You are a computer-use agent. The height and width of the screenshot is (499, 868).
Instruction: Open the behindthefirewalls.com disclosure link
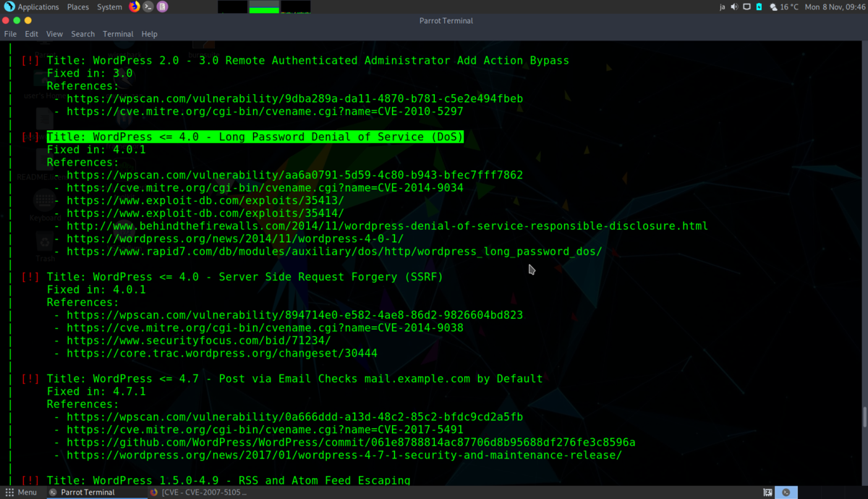tap(387, 226)
